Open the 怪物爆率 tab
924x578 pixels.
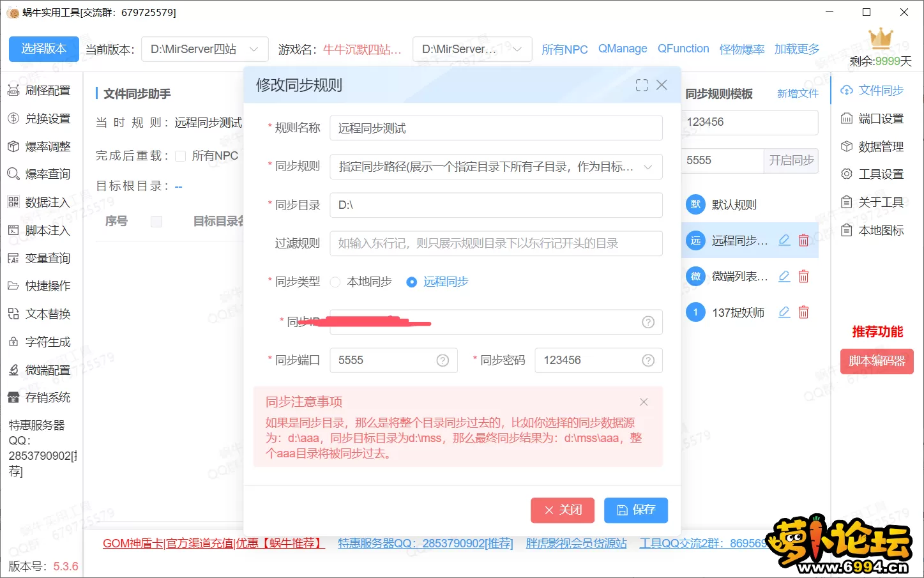tap(742, 49)
